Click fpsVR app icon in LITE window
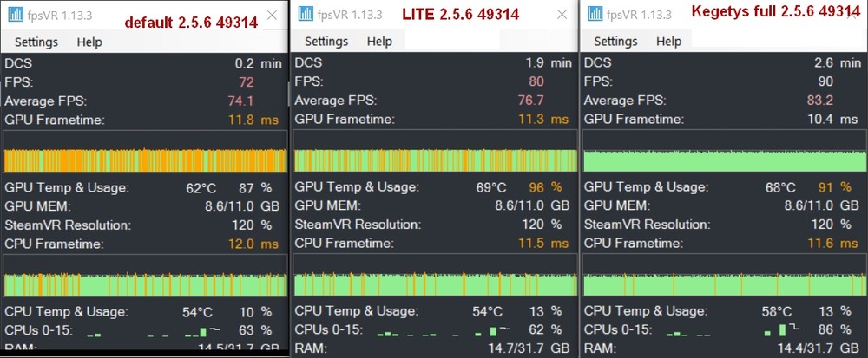Viewport: 868px width, 358px height. pyautogui.click(x=303, y=14)
